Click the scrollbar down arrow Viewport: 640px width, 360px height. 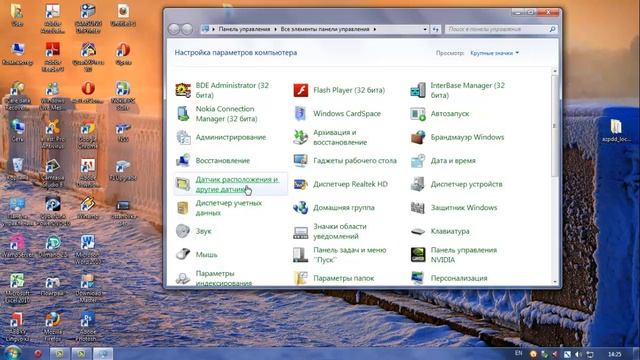[x=555, y=282]
